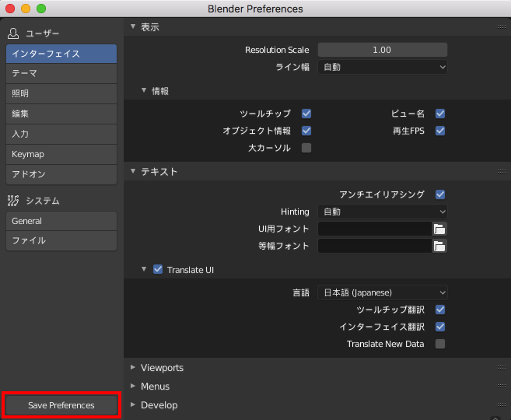Disable アンチエイリアシング checkbox

coord(440,194)
